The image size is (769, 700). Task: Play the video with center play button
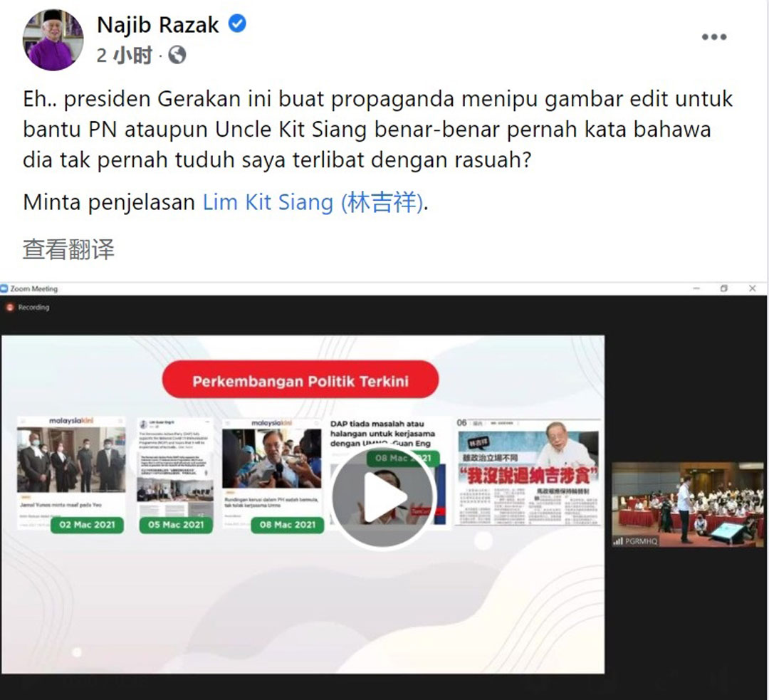(383, 498)
